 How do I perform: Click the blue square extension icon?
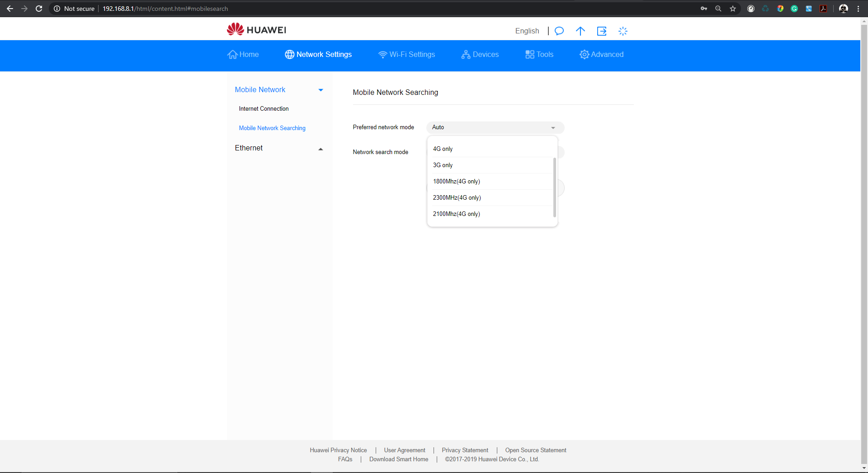tap(809, 9)
